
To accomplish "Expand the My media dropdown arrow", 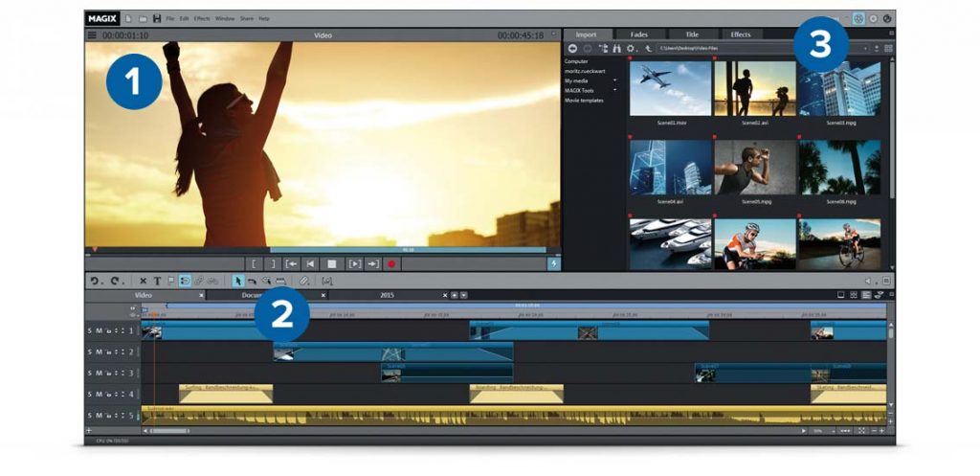I will (x=615, y=80).
